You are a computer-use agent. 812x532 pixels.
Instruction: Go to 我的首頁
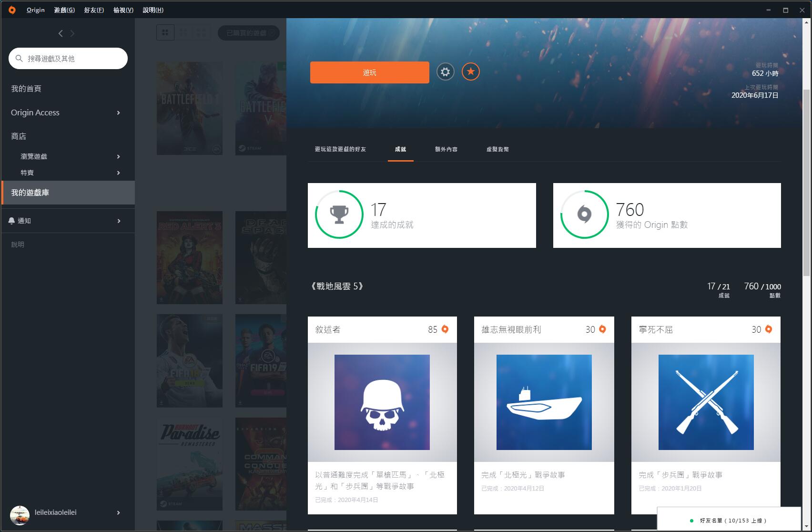pyautogui.click(x=26, y=89)
